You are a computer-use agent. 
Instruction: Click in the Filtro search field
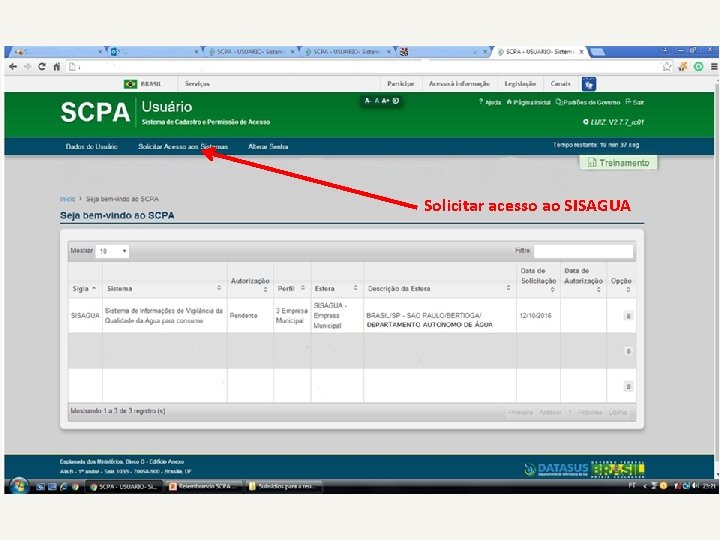pyautogui.click(x=583, y=251)
